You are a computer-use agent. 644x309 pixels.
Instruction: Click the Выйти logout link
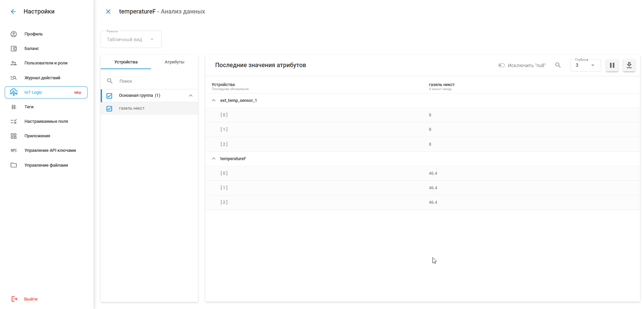(30, 299)
